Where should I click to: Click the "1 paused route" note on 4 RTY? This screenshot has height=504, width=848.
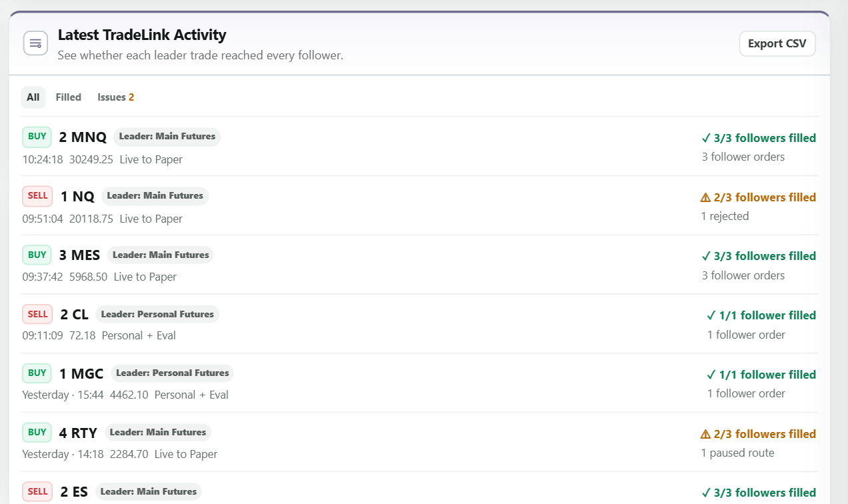(737, 453)
